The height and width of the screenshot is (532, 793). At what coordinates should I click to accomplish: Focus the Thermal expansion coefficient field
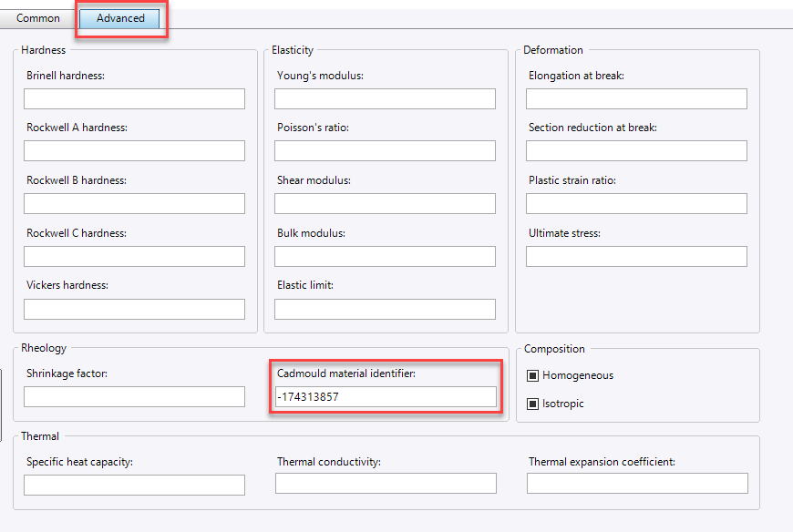pyautogui.click(x=637, y=484)
